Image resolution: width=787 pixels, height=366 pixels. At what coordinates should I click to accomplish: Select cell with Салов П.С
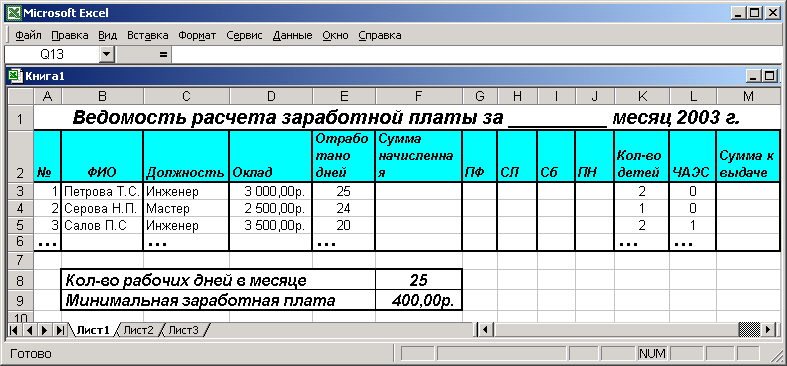(x=102, y=225)
